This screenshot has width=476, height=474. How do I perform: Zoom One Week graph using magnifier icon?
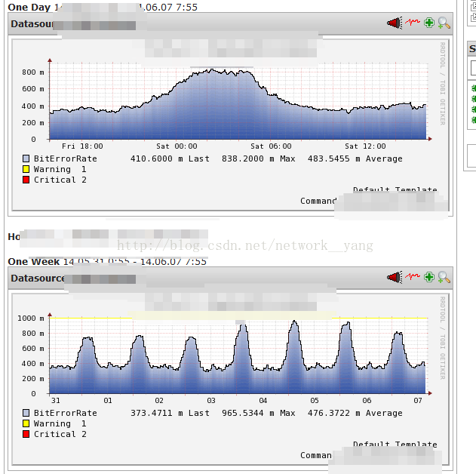click(x=444, y=277)
